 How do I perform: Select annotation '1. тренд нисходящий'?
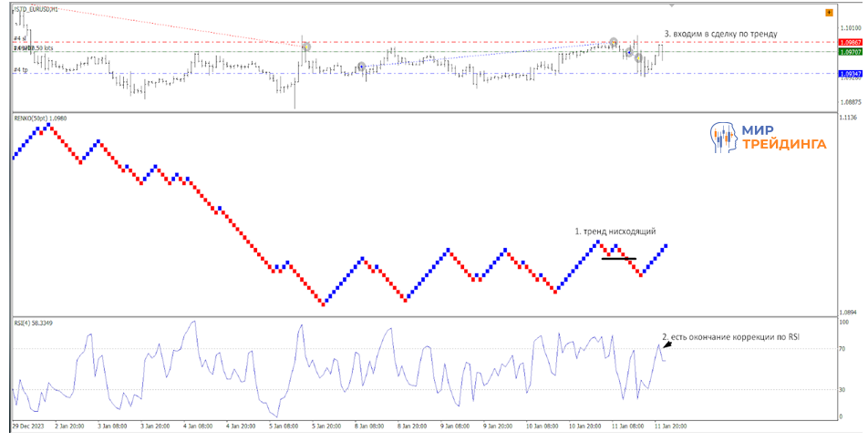click(615, 232)
